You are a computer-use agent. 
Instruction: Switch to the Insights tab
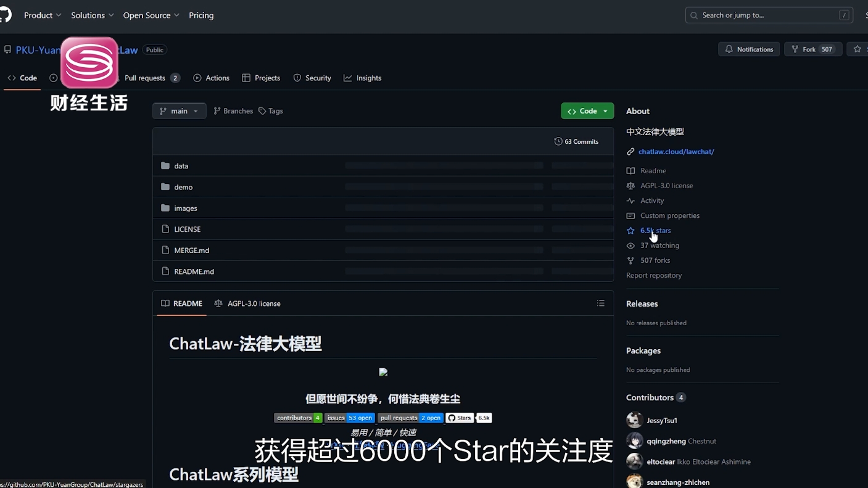[363, 78]
